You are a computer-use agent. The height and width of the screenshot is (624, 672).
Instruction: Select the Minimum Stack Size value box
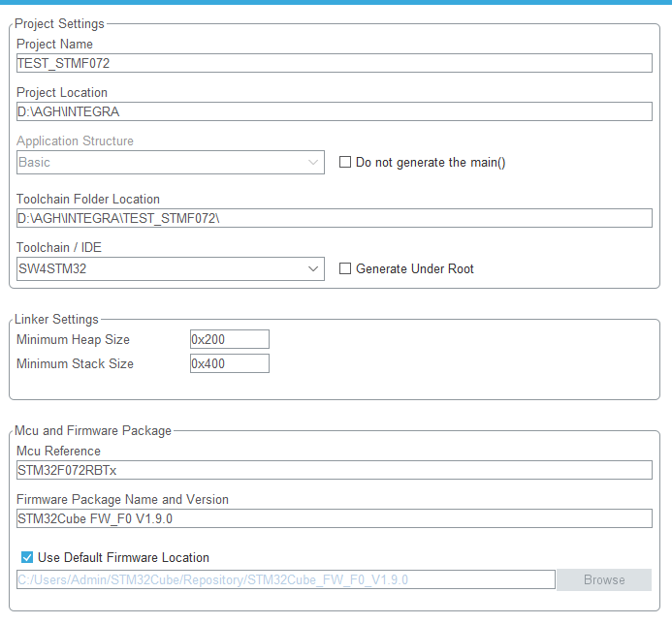point(230,363)
